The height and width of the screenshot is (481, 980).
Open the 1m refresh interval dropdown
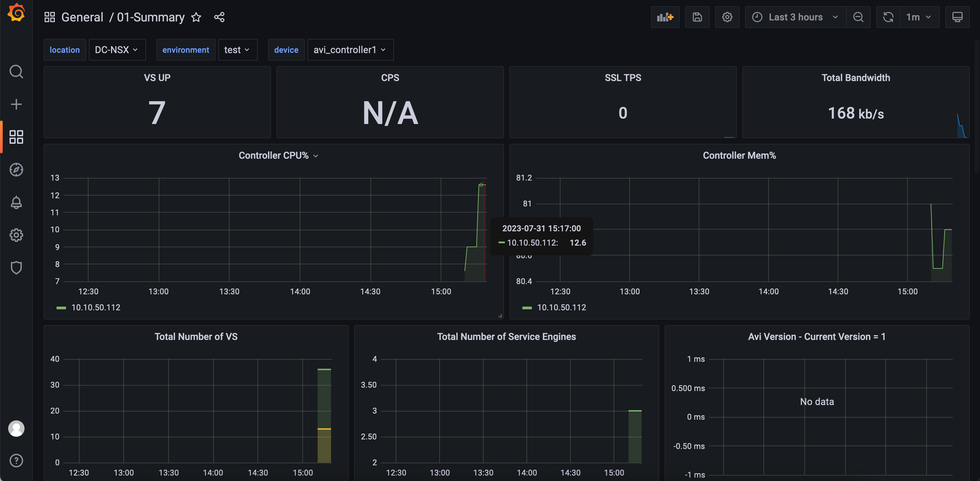919,17
